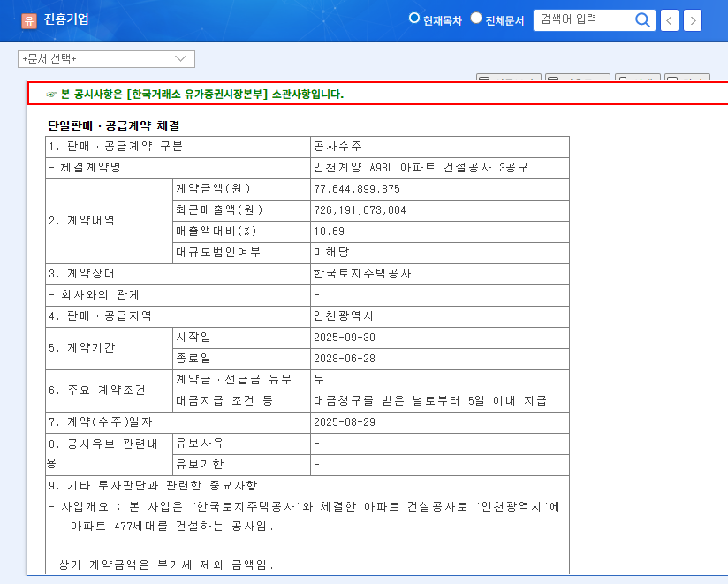
Task: Click the recent sales value 726,191,073,004
Action: pyautogui.click(x=360, y=210)
